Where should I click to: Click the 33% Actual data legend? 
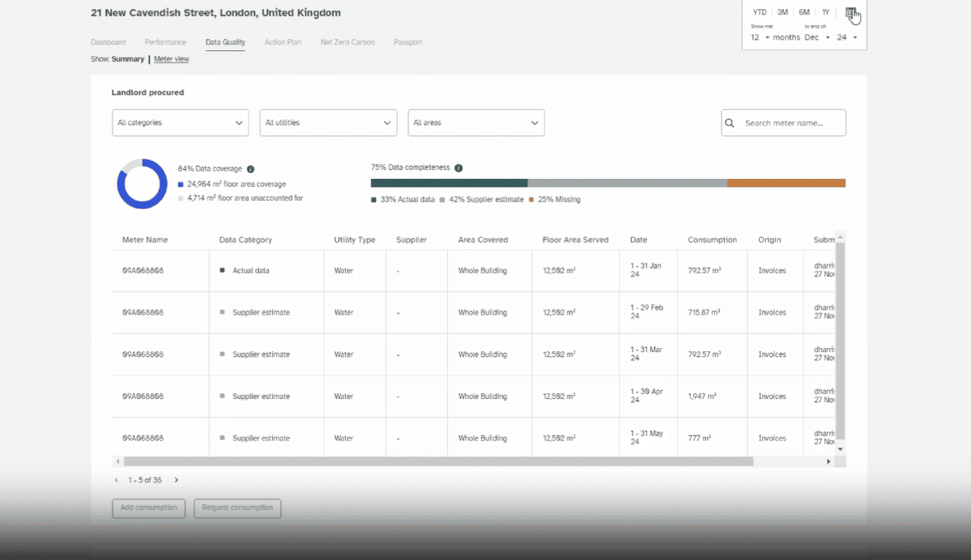402,200
